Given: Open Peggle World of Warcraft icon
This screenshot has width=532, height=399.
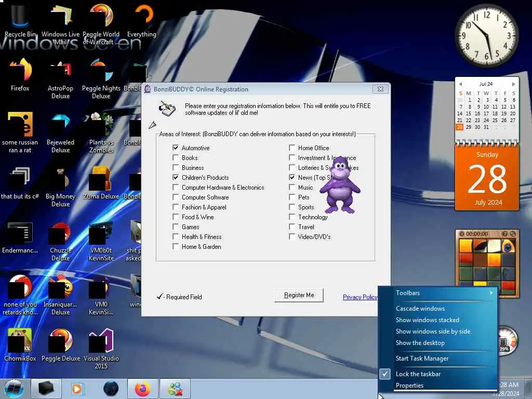Looking at the screenshot, I should (101, 24).
